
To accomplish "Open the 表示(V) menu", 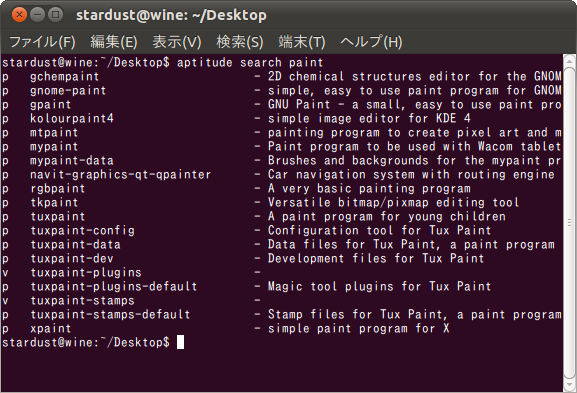I will pyautogui.click(x=177, y=42).
